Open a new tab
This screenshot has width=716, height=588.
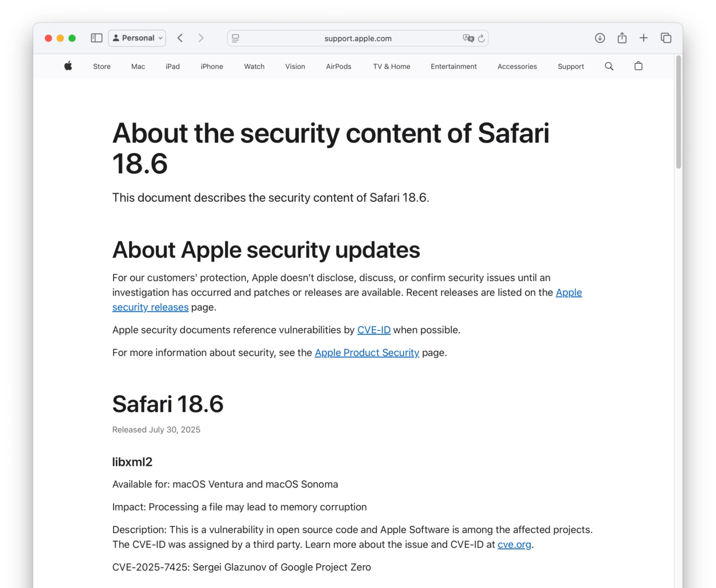644,38
